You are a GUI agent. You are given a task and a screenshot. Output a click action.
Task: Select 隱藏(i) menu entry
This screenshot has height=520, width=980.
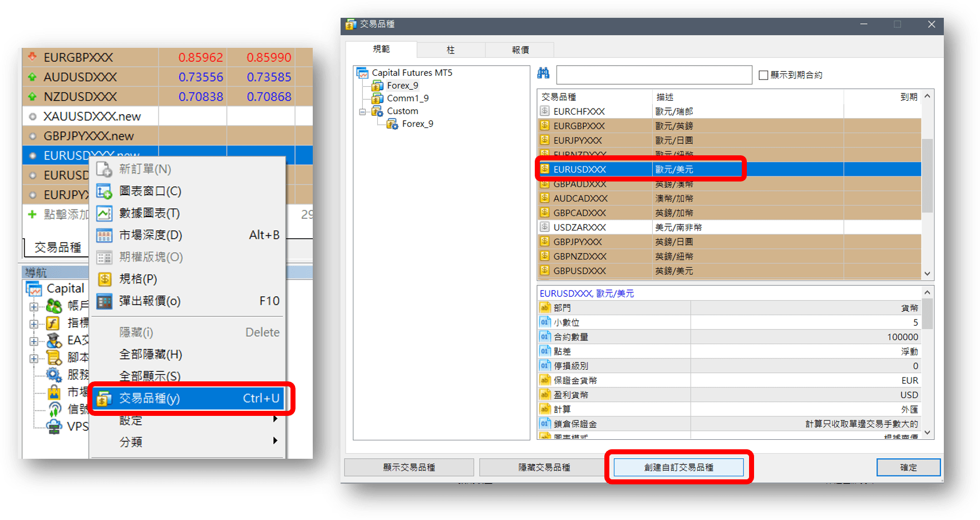click(188, 332)
